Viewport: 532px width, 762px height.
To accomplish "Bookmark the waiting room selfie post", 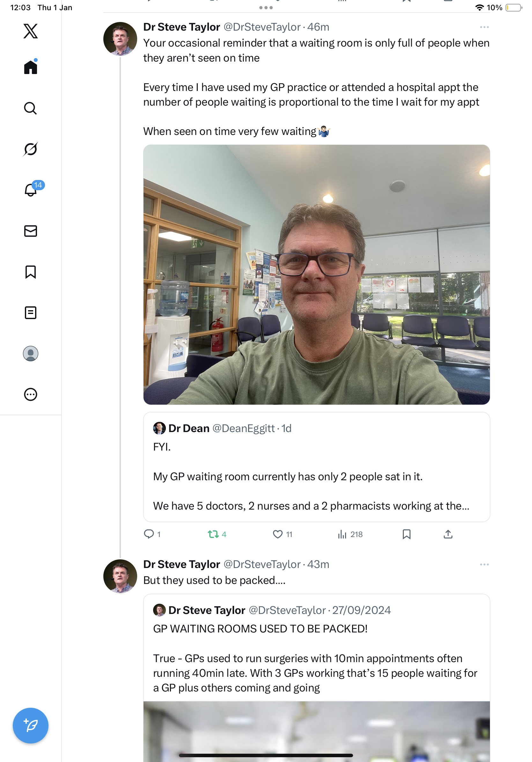I will [406, 534].
